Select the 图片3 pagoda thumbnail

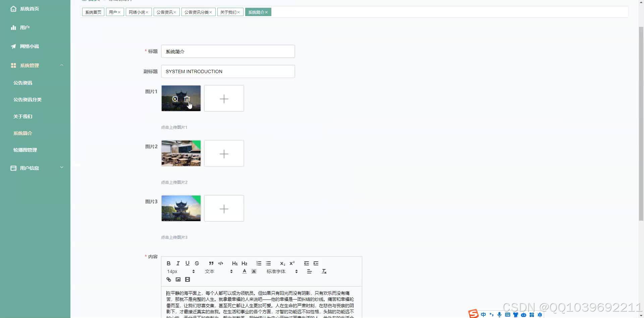181,208
